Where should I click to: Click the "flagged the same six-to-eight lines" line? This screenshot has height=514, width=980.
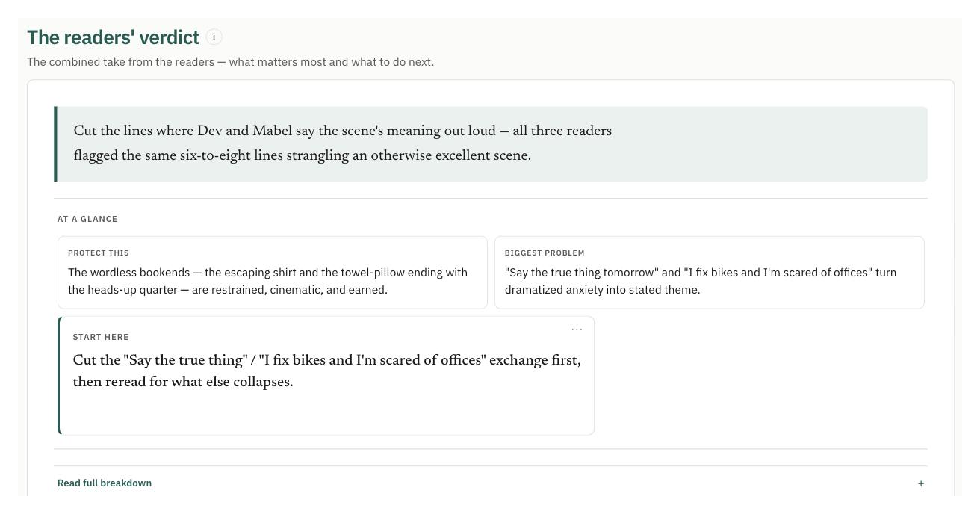tap(303, 156)
